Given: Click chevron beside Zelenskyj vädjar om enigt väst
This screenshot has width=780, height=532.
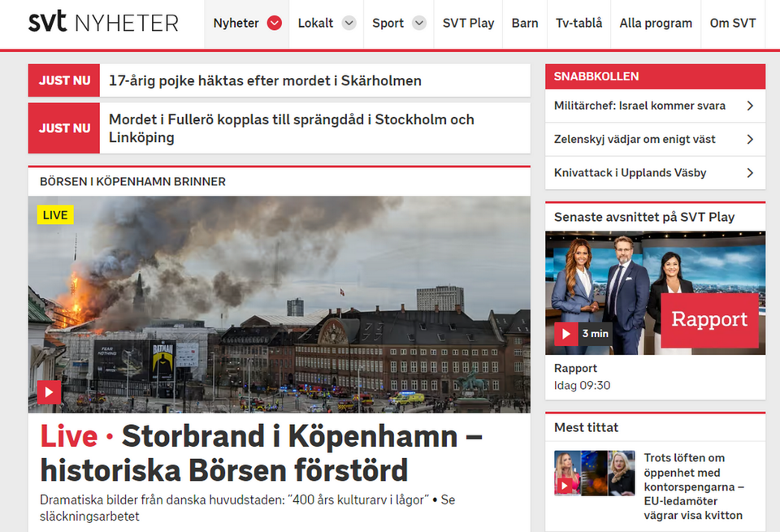Looking at the screenshot, I should [750, 139].
